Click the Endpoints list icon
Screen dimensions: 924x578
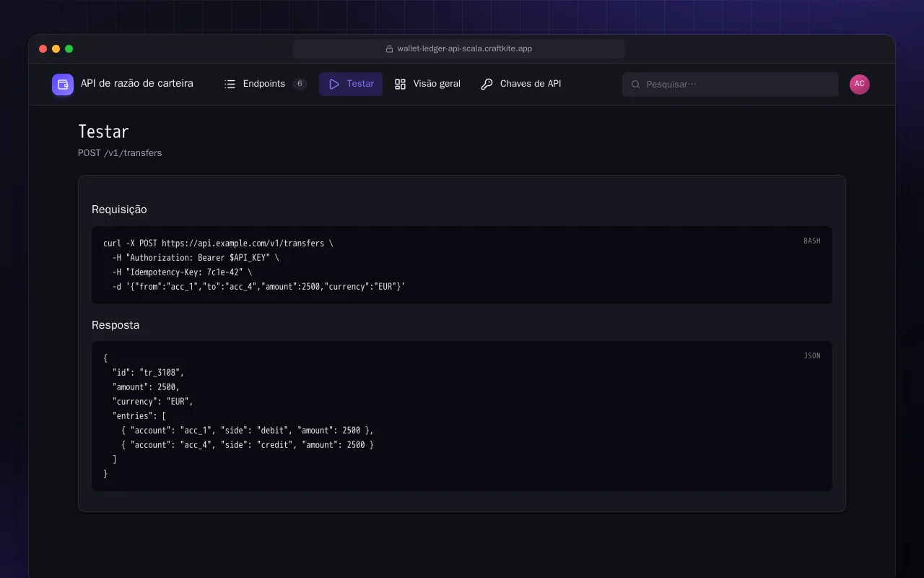click(x=230, y=84)
